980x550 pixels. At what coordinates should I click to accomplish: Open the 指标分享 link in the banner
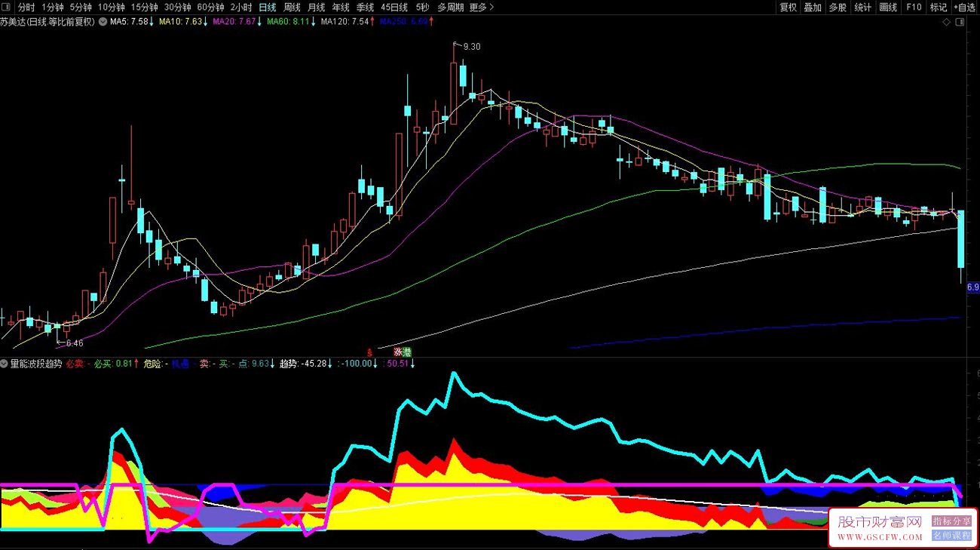click(x=951, y=521)
